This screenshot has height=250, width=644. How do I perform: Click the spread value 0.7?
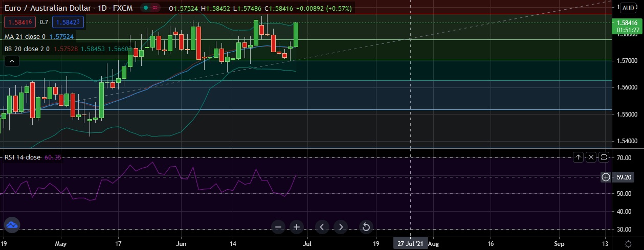click(x=44, y=22)
